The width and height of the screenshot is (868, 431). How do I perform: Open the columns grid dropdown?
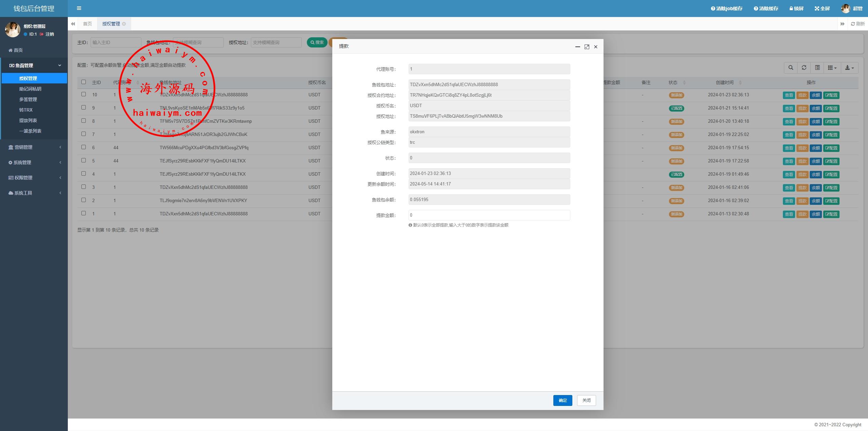(x=832, y=68)
